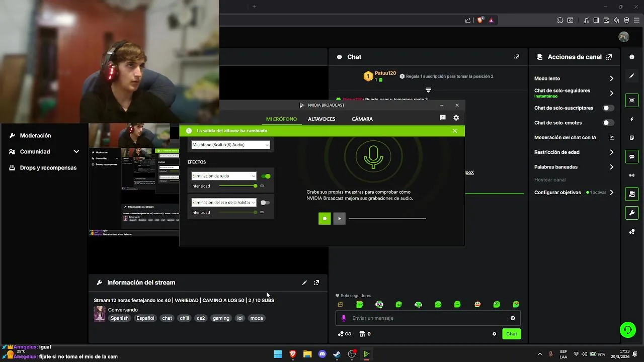Dismiss the speaker output changed notification
This screenshot has height=362, width=644.
point(455,131)
